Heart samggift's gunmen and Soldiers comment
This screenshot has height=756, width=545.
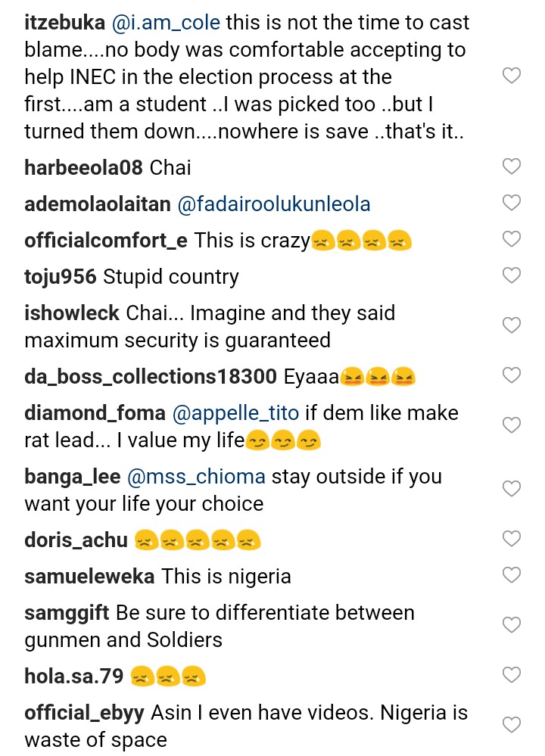pyautogui.click(x=512, y=625)
